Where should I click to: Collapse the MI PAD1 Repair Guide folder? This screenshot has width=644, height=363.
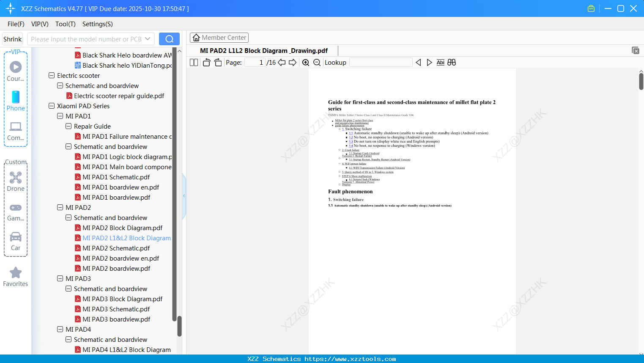coord(69,126)
